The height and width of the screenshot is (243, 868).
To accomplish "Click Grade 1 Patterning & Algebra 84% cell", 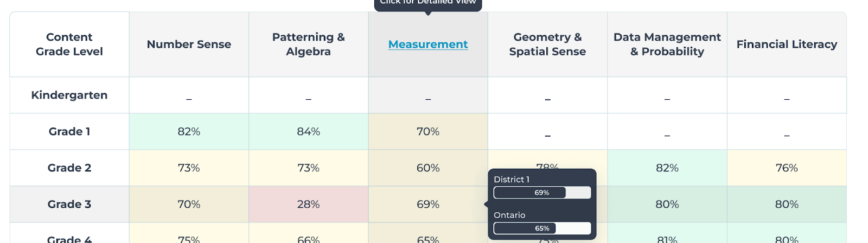I will (x=309, y=132).
